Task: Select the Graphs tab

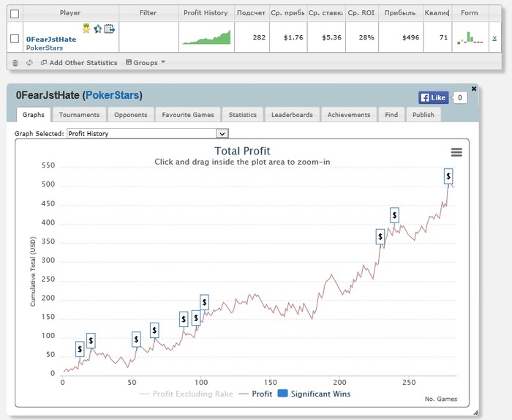Action: (34, 115)
